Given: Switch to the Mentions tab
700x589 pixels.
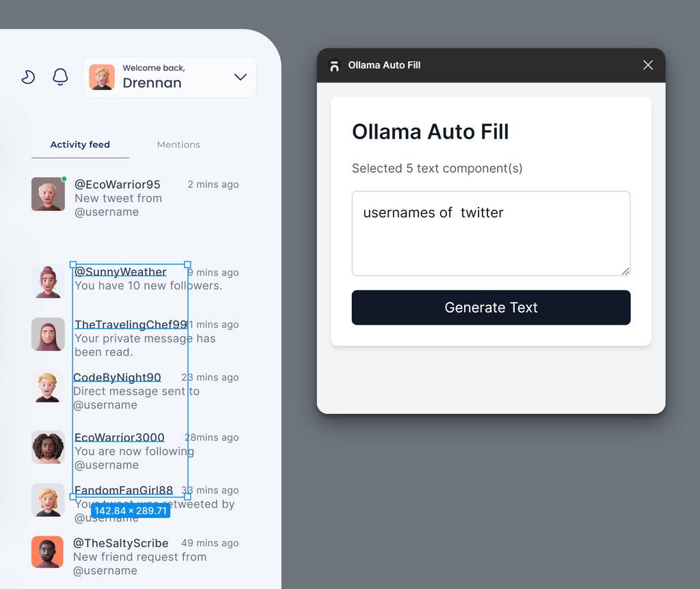Looking at the screenshot, I should (178, 144).
